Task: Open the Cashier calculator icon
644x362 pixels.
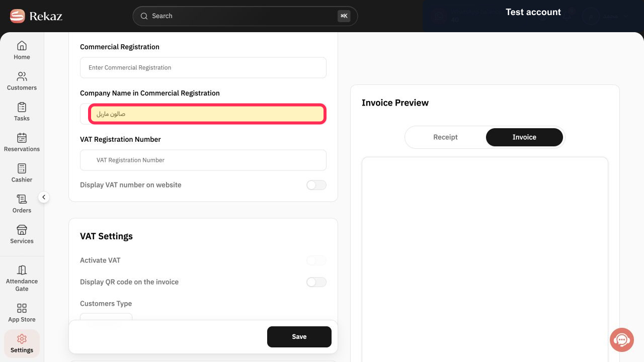Action: [22, 168]
